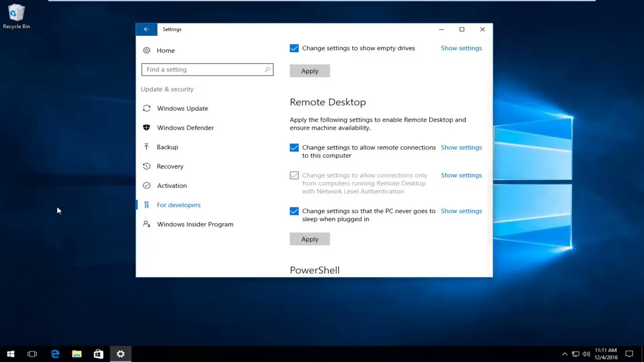Viewport: 644px width, 362px height.
Task: Go to Settings Home
Action: 166,50
